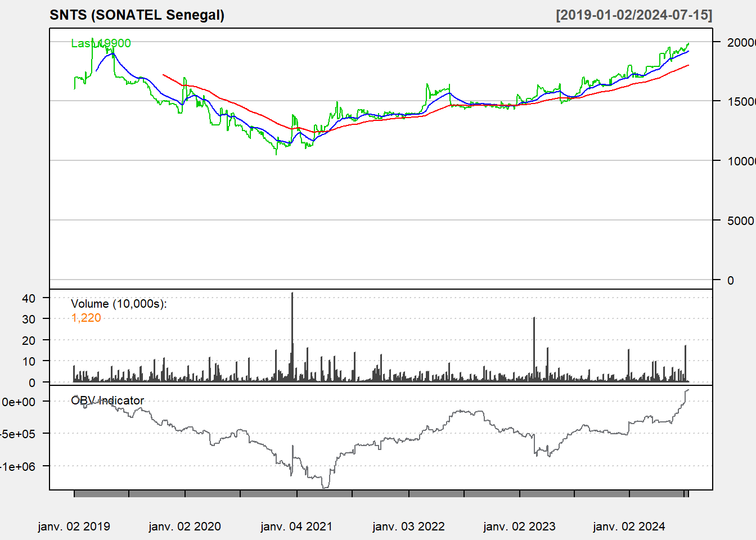
Task: Click the janv. 02 2019 date label
Action: pyautogui.click(x=74, y=526)
